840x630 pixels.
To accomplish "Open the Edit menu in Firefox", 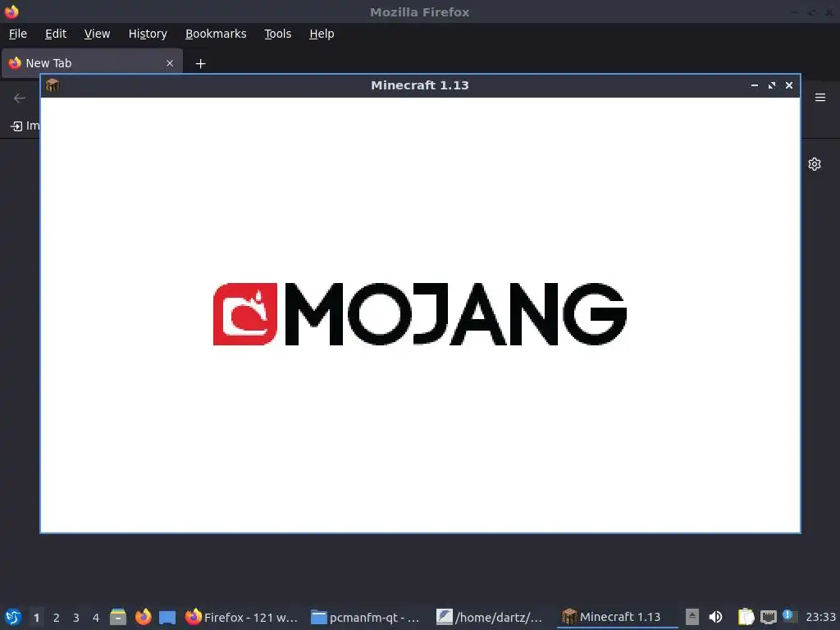I will point(56,34).
